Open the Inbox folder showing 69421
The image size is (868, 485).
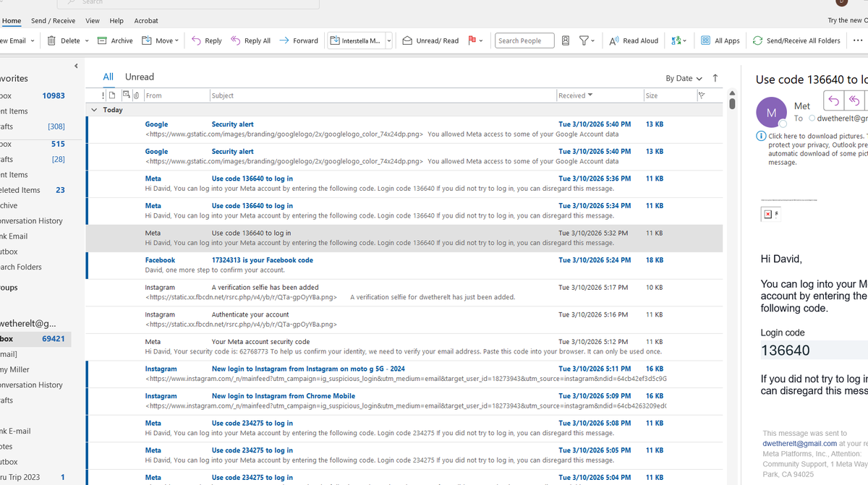(x=35, y=338)
